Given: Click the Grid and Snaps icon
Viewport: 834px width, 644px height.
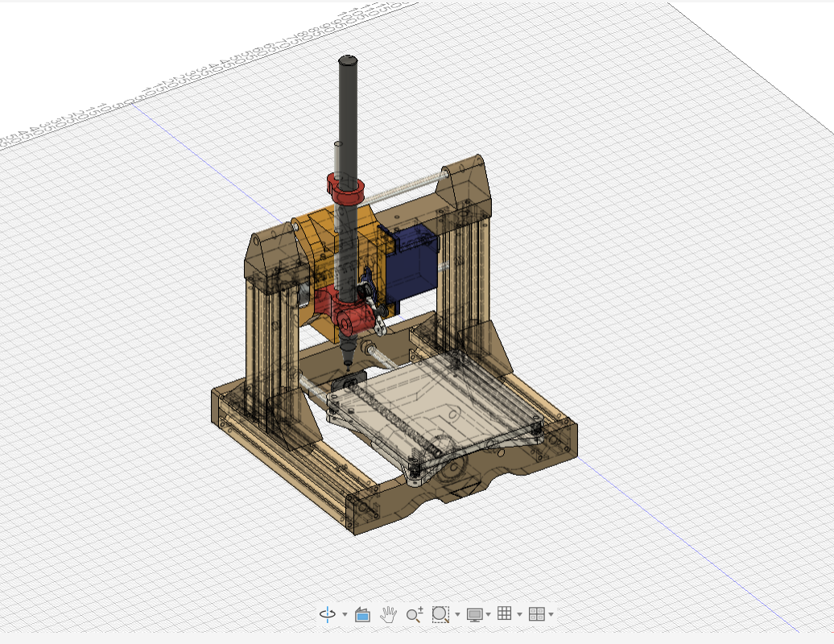Looking at the screenshot, I should pyautogui.click(x=504, y=613).
